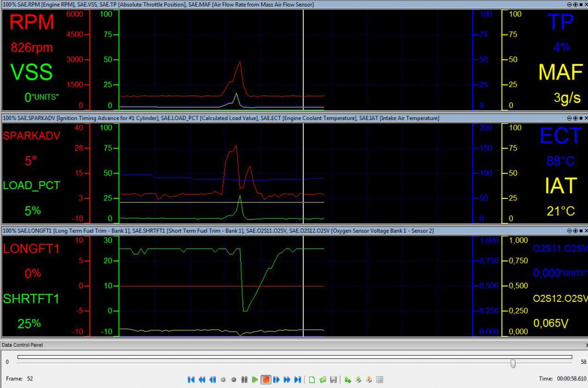Click the fast forward double-arrow icon
Viewport: 588px width, 388px height.
pos(287,379)
